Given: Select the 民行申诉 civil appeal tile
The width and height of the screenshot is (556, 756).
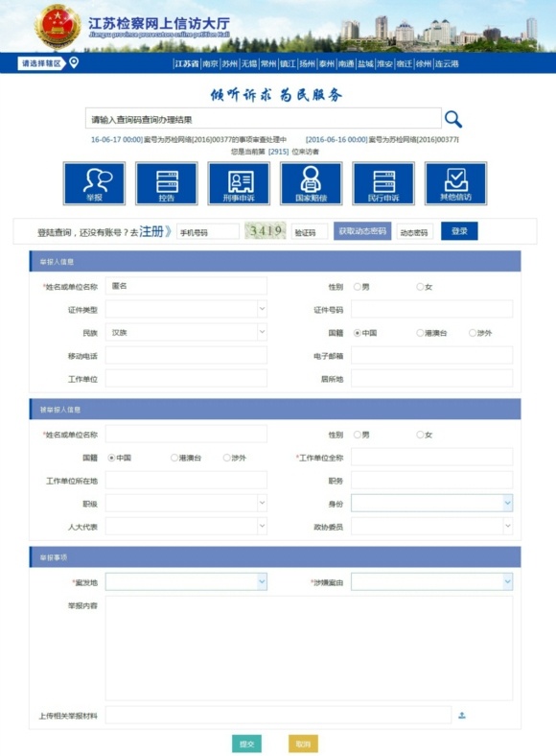Looking at the screenshot, I should pos(383,183).
